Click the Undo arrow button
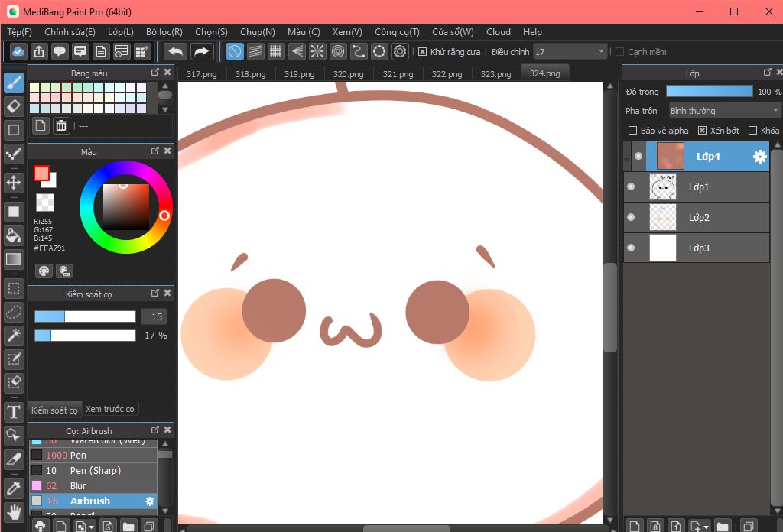Image resolution: width=783 pixels, height=532 pixels. 175,51
